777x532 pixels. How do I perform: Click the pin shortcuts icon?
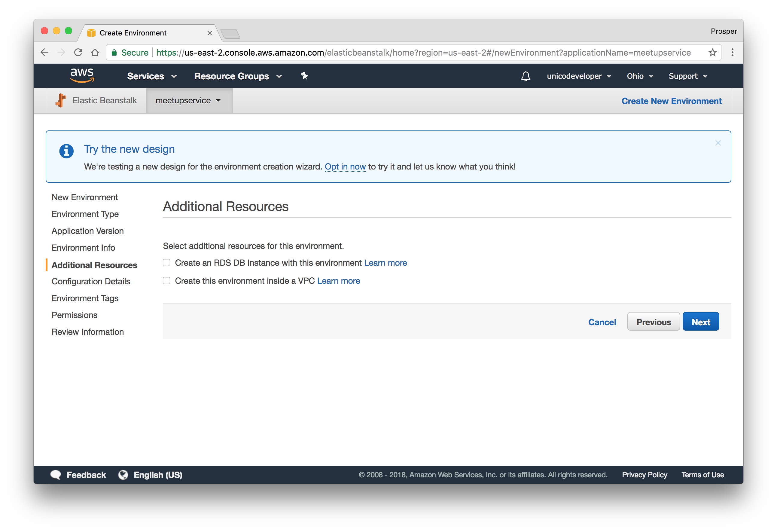click(304, 76)
